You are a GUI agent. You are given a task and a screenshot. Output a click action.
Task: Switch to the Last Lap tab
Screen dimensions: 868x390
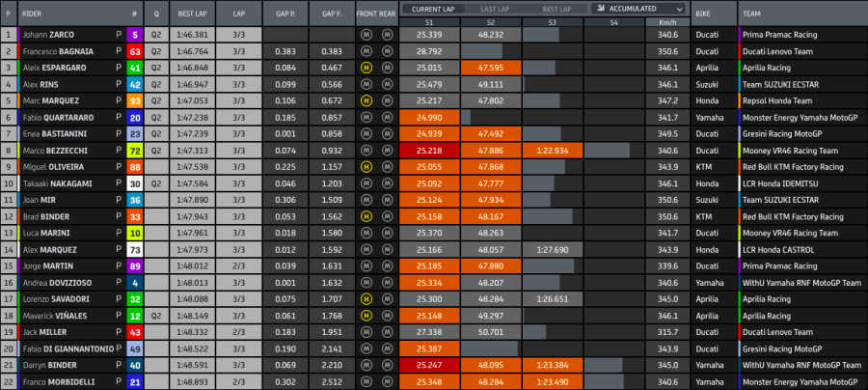pyautogui.click(x=495, y=9)
